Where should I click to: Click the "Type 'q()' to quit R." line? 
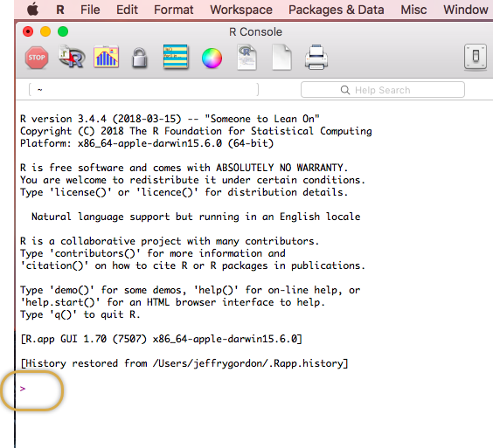click(80, 314)
